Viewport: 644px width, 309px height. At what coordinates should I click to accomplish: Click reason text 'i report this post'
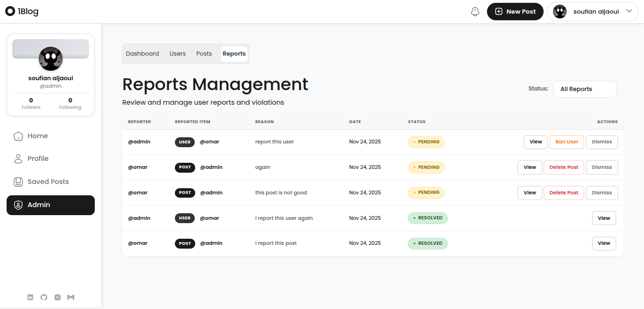tap(276, 243)
